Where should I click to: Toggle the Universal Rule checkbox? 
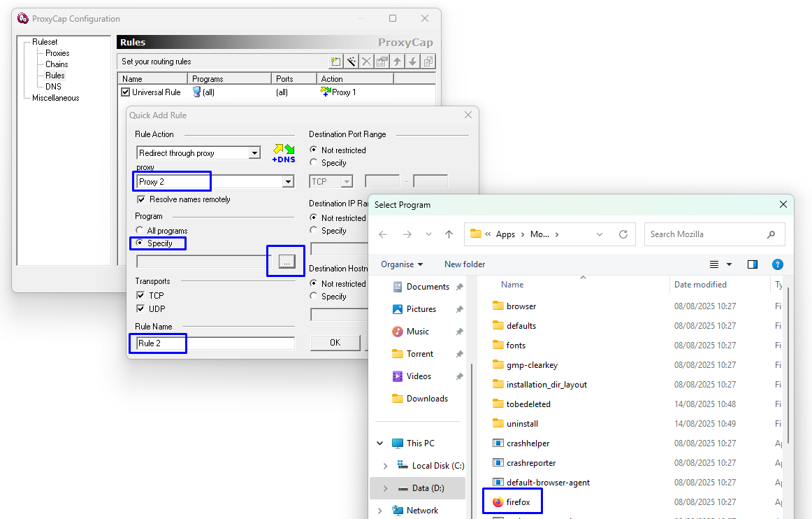tap(125, 92)
